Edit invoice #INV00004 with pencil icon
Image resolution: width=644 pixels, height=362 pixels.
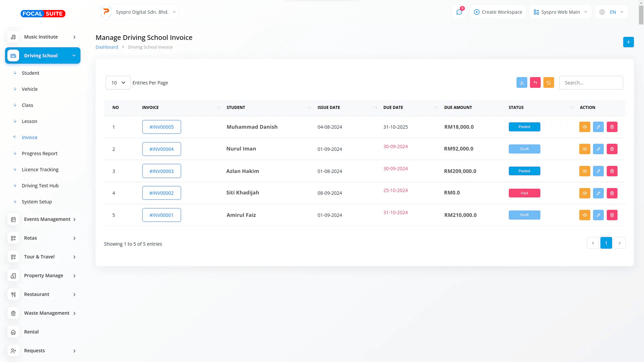coord(598,149)
